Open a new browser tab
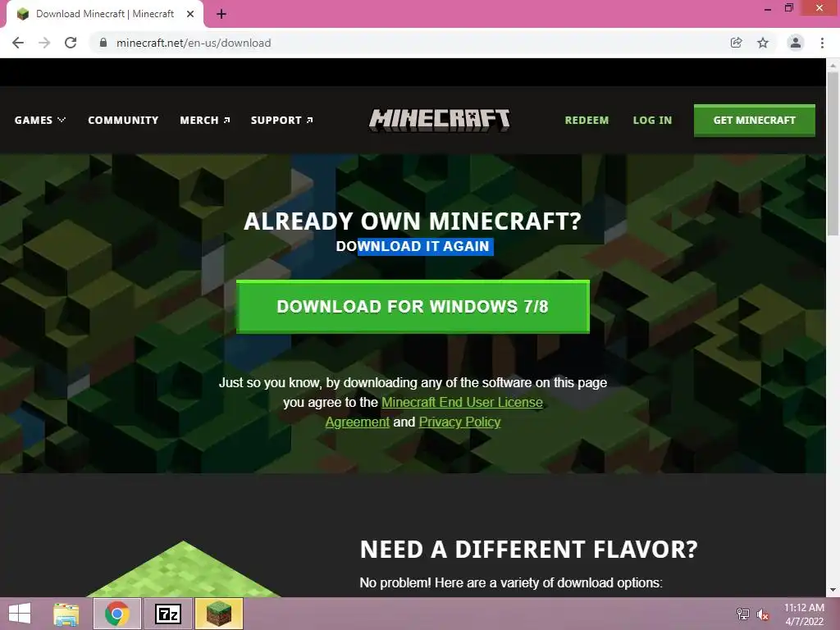This screenshot has width=840, height=630. coord(221,14)
